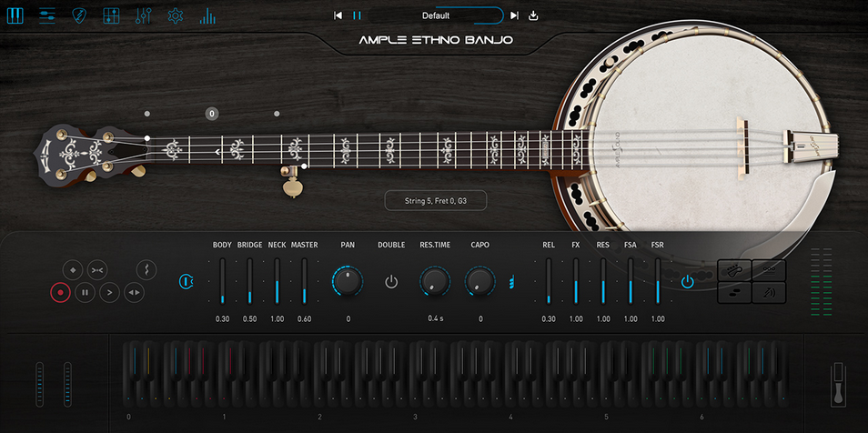This screenshot has width=868, height=433.
Task: Adjust the FSA slider
Action: pos(630,281)
